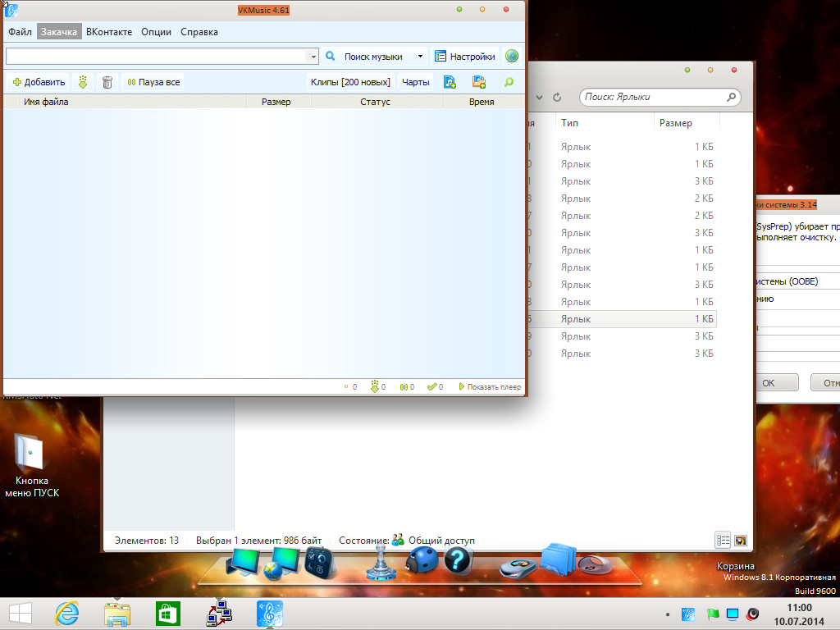Click the Добавить button
The height and width of the screenshot is (630, 840).
[x=39, y=82]
